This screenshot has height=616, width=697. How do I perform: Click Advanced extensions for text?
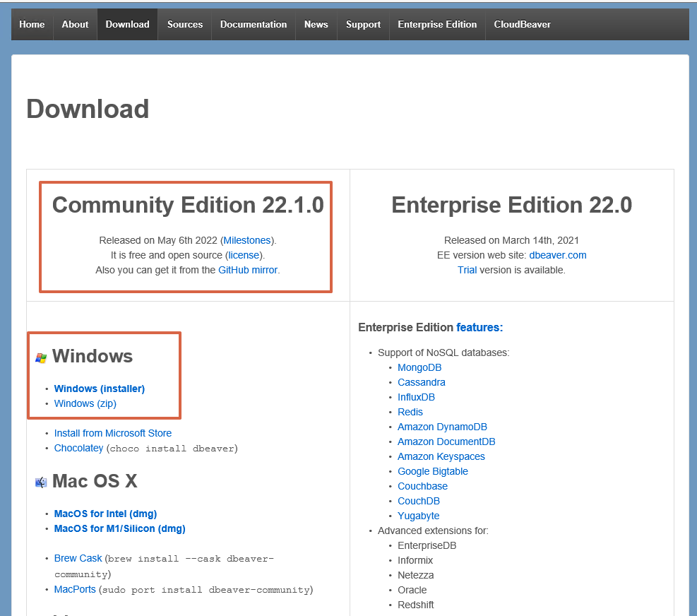point(433,531)
